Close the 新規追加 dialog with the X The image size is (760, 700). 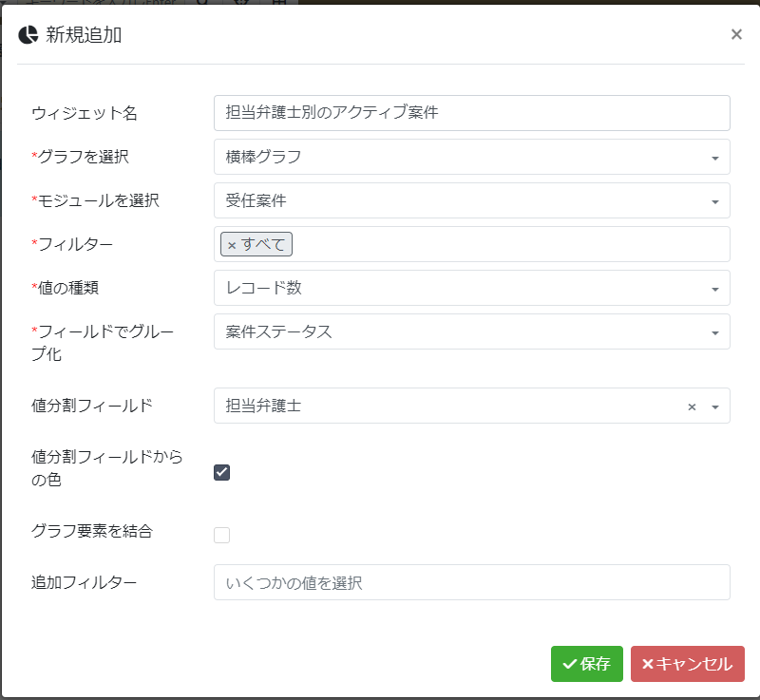point(736,35)
